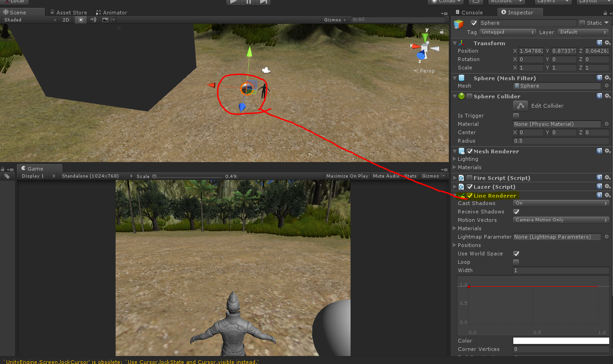Click Maximize On Play
The height and width of the screenshot is (364, 613).
pos(347,176)
